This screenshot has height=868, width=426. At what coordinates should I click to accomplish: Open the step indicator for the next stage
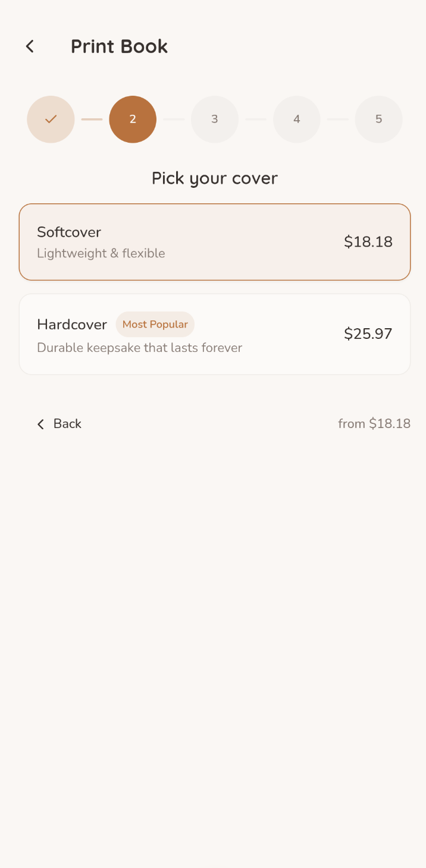point(215,119)
